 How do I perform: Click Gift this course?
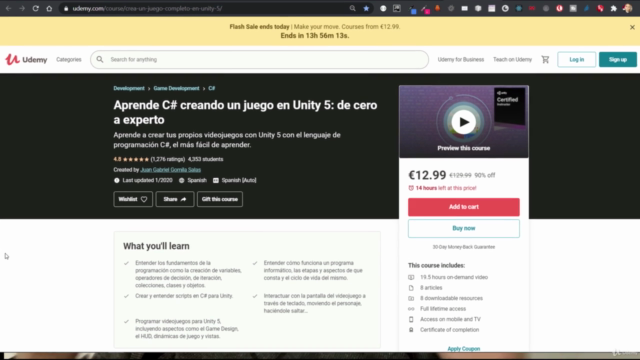[220, 199]
